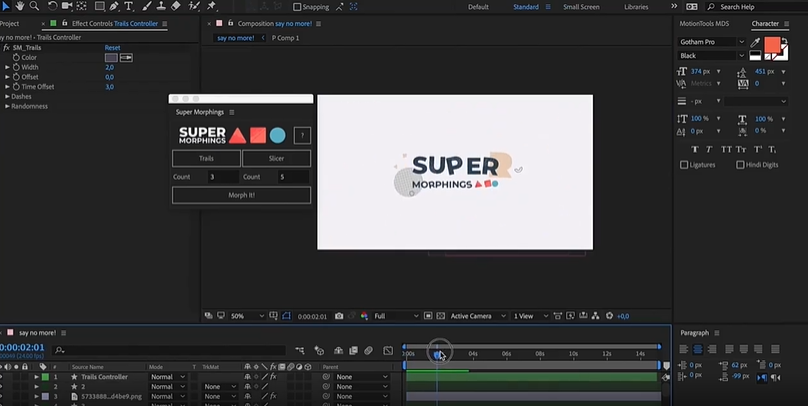Toggle the Snapping checkbox
The image size is (808, 406).
pos(297,7)
